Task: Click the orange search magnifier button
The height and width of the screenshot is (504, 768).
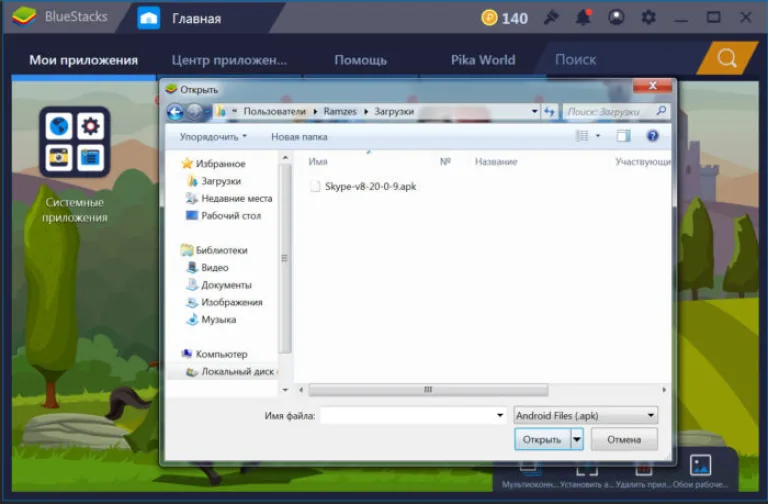Action: click(727, 59)
